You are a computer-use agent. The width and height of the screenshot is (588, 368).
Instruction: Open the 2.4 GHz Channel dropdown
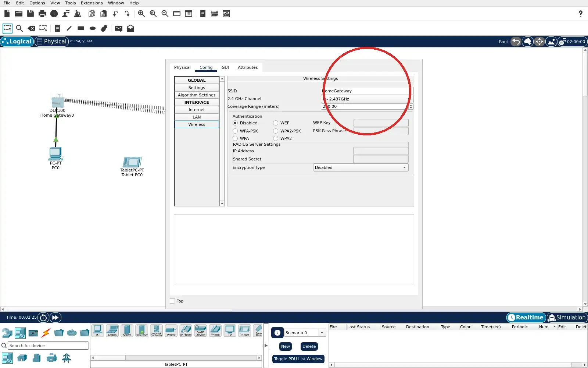coord(367,99)
